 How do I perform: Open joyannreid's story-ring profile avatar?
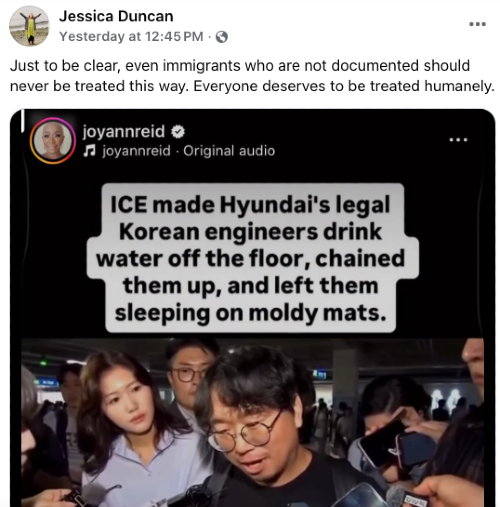click(x=53, y=140)
